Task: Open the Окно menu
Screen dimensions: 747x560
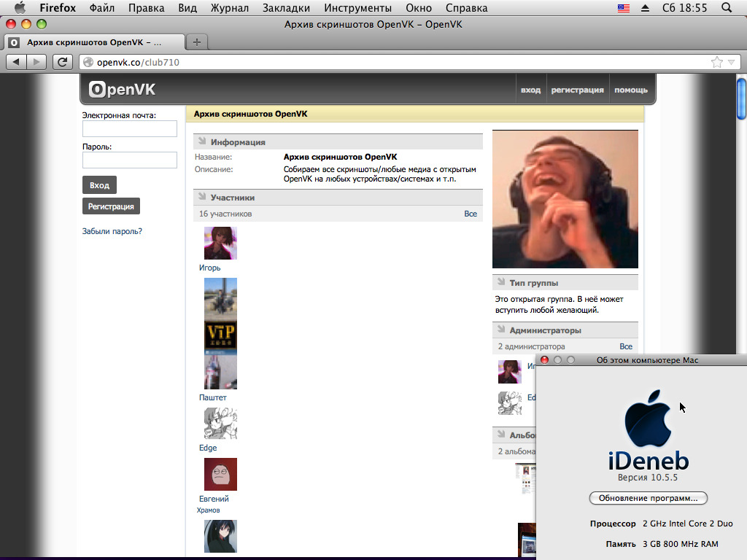Action: click(419, 8)
